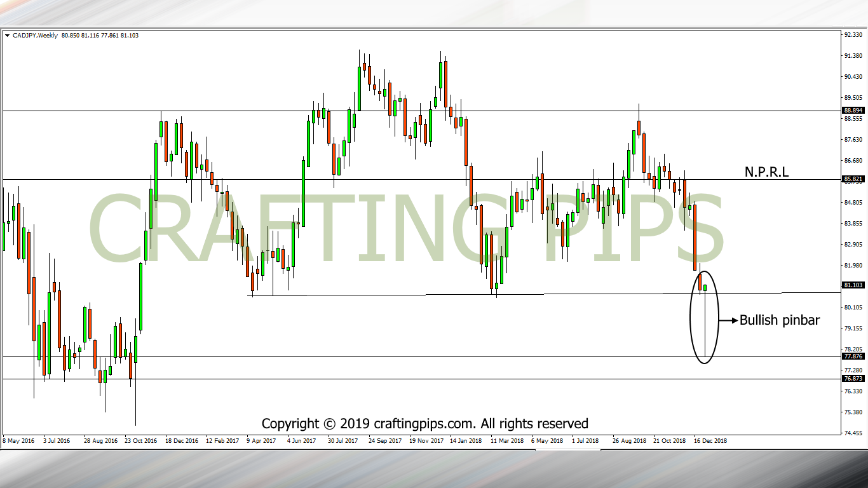Viewport: 868px width, 488px height.
Task: Click the 23 Oct 2016 date label
Action: pyautogui.click(x=140, y=440)
